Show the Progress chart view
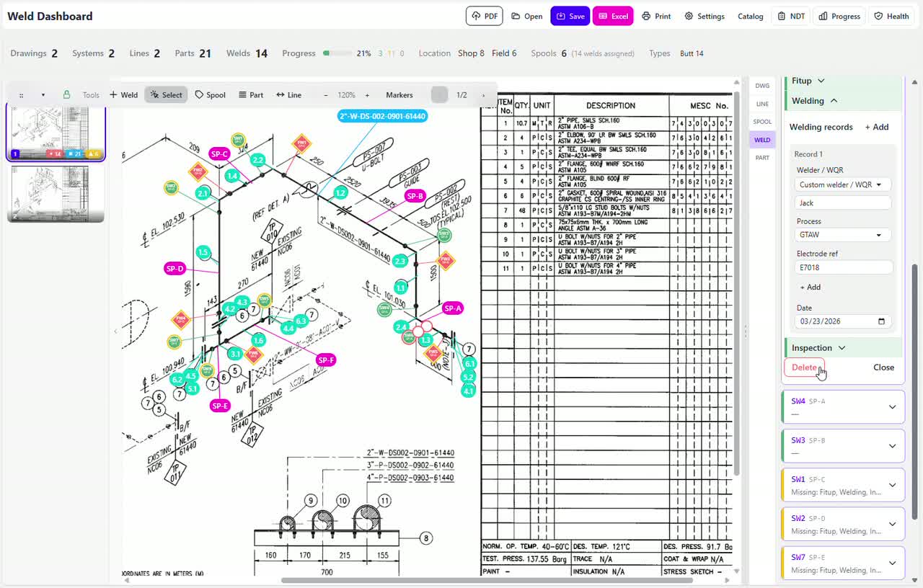 pyautogui.click(x=839, y=16)
